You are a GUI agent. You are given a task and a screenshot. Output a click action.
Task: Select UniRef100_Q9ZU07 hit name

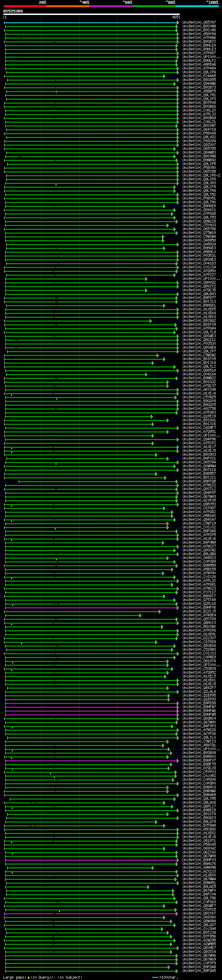199,145
